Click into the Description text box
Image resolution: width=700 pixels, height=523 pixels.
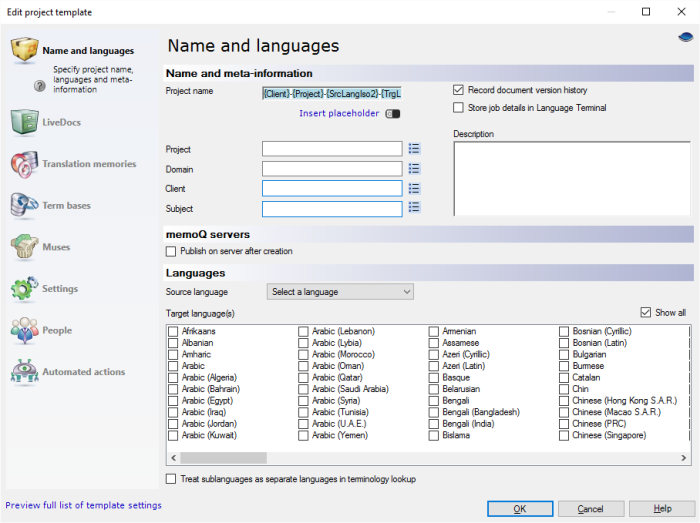(570, 178)
